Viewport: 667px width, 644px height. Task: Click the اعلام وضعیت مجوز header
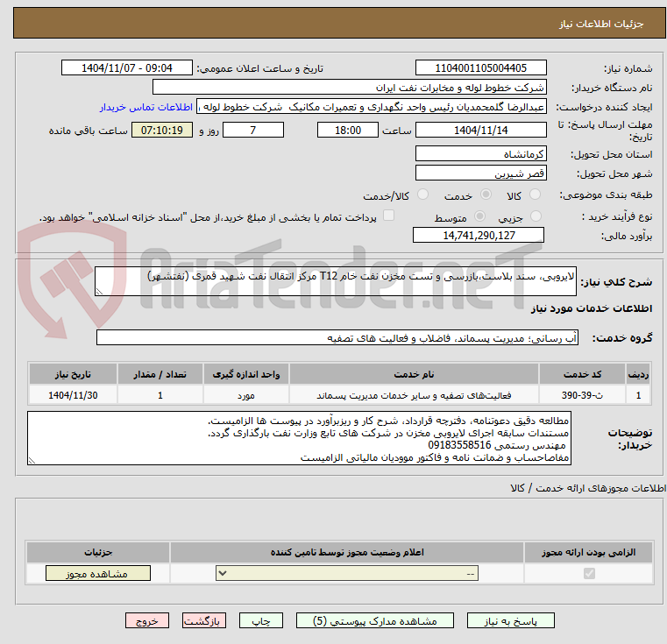(x=347, y=552)
